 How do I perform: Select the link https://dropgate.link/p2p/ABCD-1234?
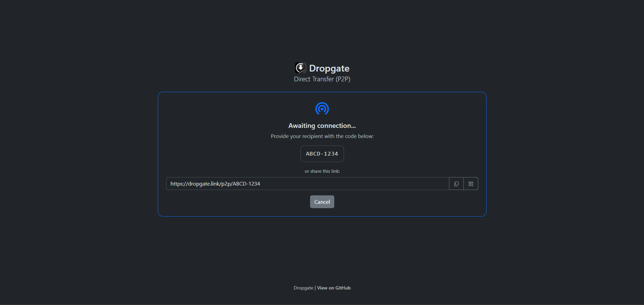(x=215, y=184)
